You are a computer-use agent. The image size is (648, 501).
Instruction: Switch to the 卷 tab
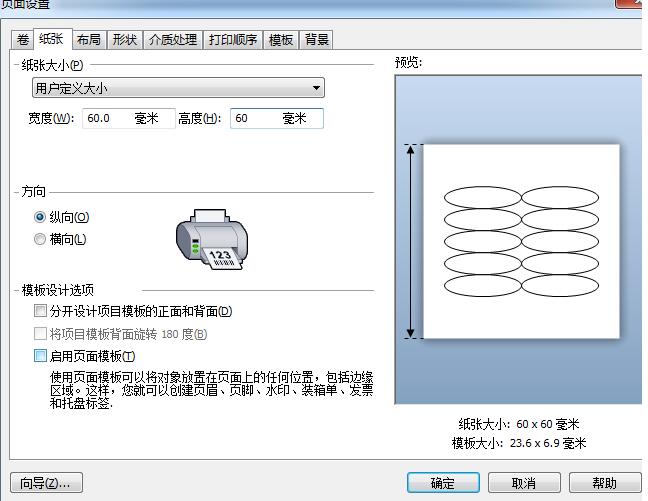tap(21, 40)
